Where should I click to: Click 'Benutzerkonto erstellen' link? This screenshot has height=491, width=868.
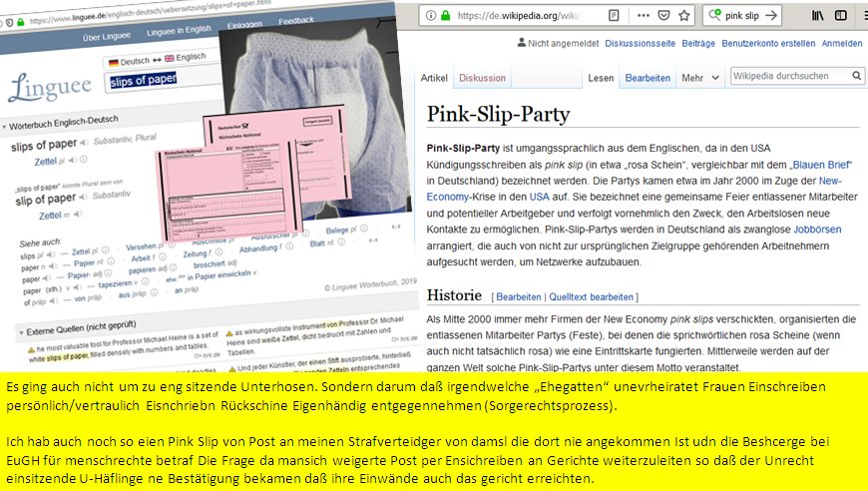coord(768,43)
